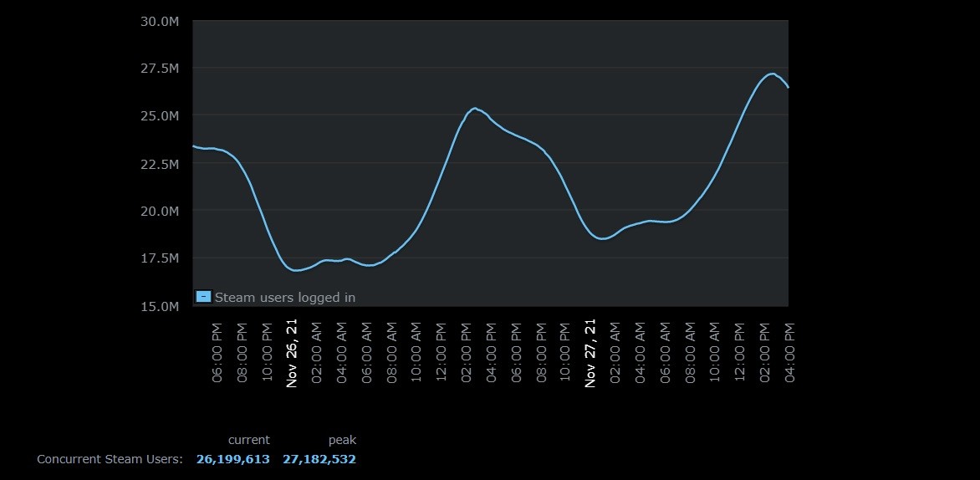The height and width of the screenshot is (480, 980).
Task: Click the 30.0M y-axis label
Action: click(x=159, y=21)
